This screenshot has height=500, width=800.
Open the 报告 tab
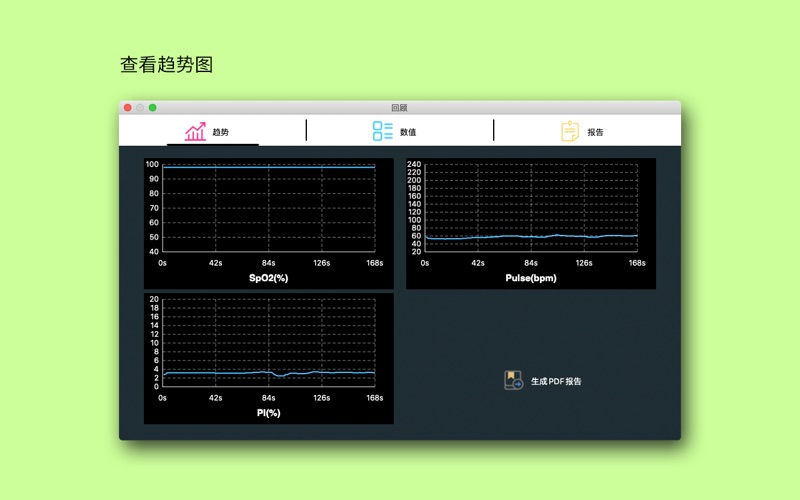tap(587, 132)
